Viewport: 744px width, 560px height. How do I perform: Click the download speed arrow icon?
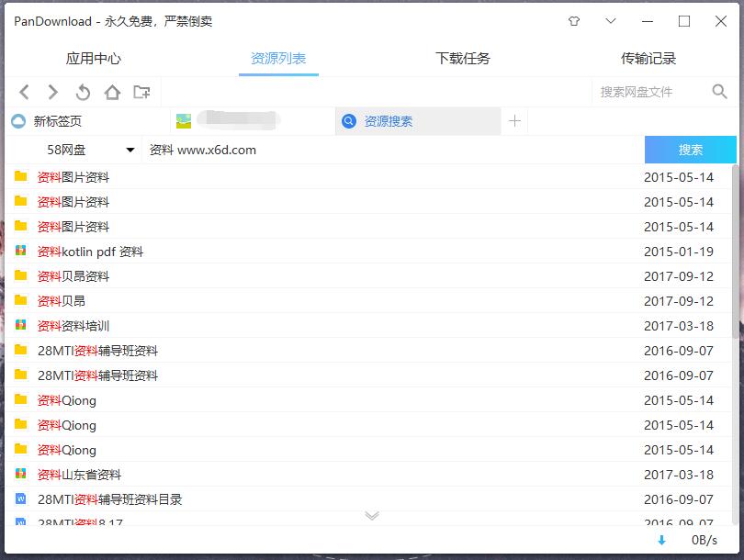pyautogui.click(x=661, y=541)
